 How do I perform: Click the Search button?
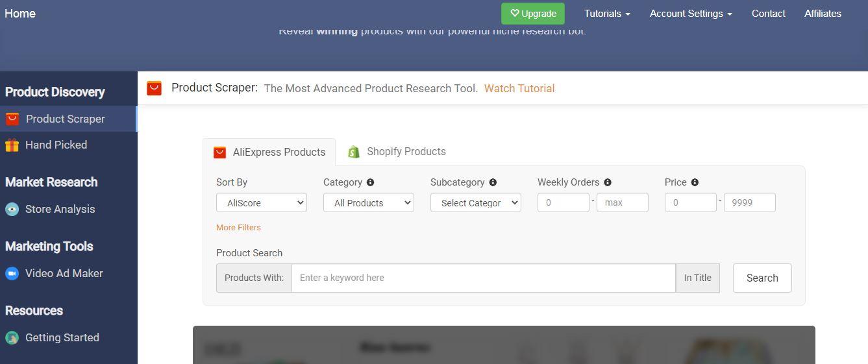762,278
